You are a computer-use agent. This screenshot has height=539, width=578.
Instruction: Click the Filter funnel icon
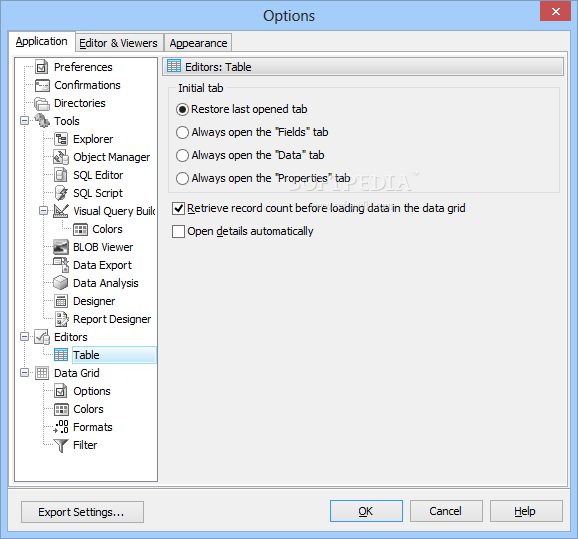[61, 445]
